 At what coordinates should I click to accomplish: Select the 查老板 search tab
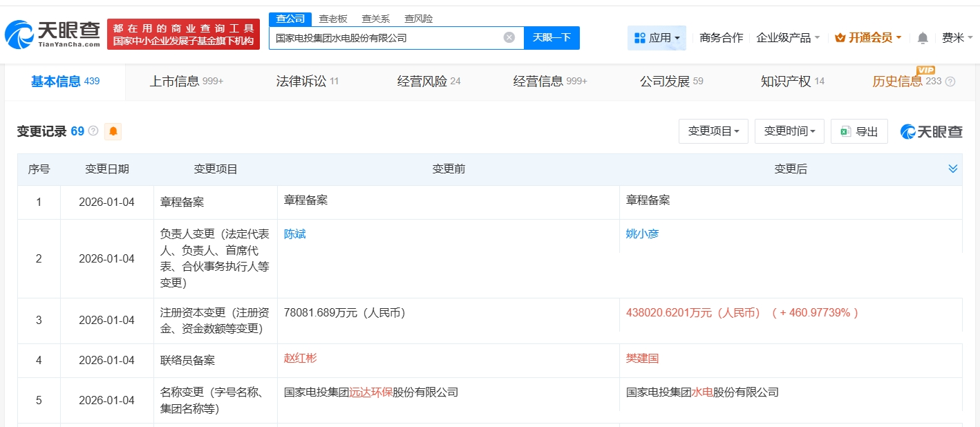click(x=333, y=19)
